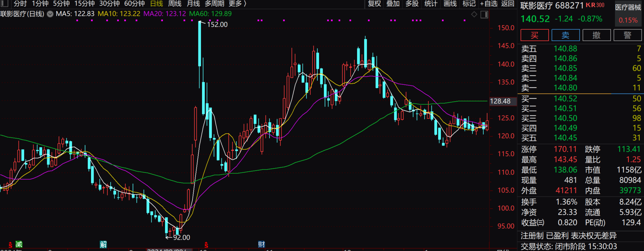Select the 买四 140.49 order row

coord(581,128)
